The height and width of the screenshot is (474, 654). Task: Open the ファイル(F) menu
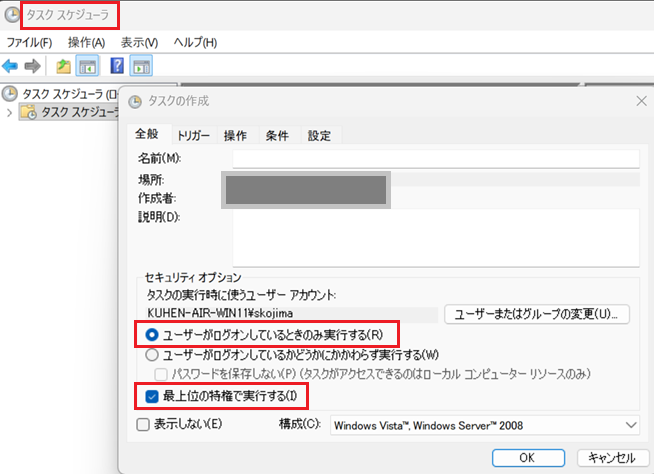pos(29,43)
